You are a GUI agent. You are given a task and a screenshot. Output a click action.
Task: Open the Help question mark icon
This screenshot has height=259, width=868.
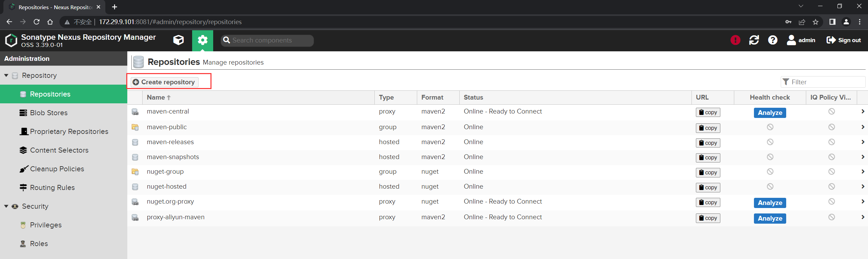773,40
